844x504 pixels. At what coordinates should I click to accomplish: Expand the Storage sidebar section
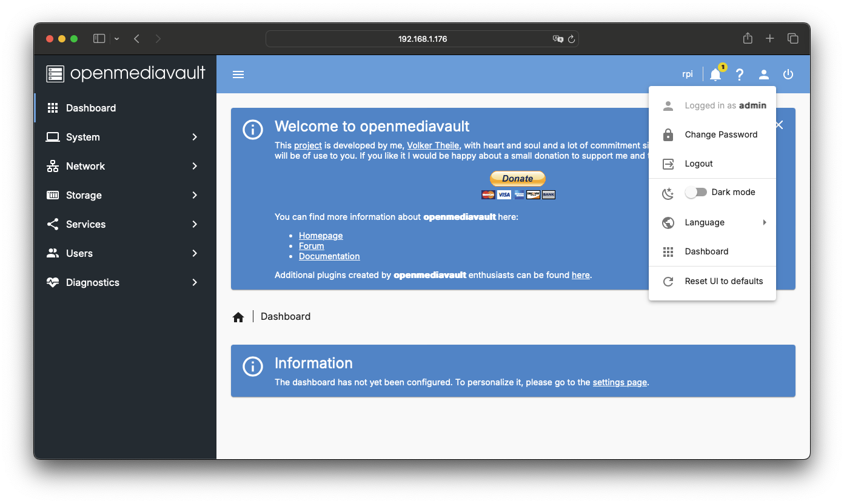125,195
